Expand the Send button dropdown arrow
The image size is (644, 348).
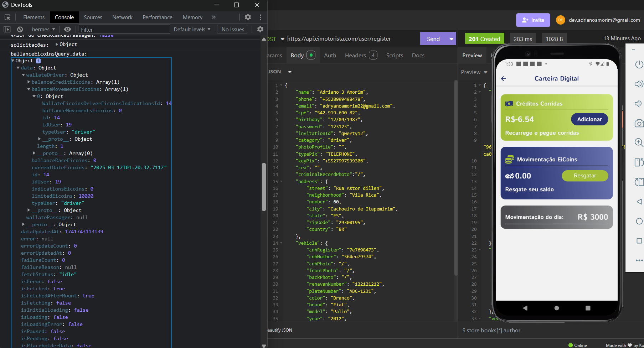pyautogui.click(x=451, y=39)
